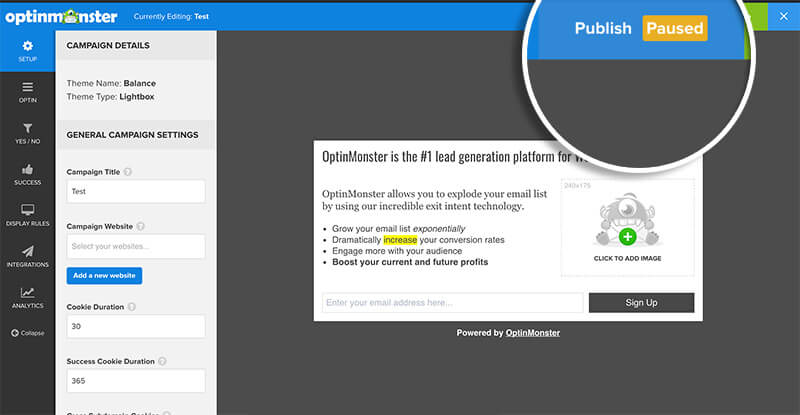Click 'Engage more with your audience' bullet
Screen dimensions: 800x415
click(x=397, y=251)
